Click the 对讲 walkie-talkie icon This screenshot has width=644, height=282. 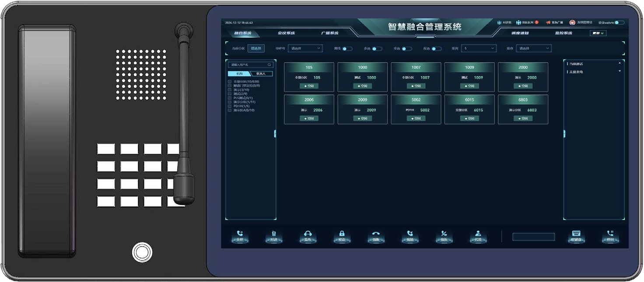pyautogui.click(x=274, y=234)
